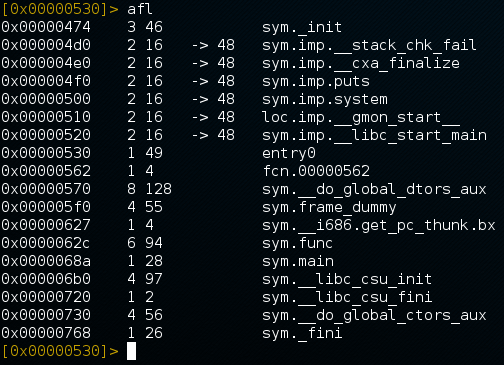Select sym.__do_global_dtors_aux entry
This screenshot has width=504, height=365.
[374, 189]
